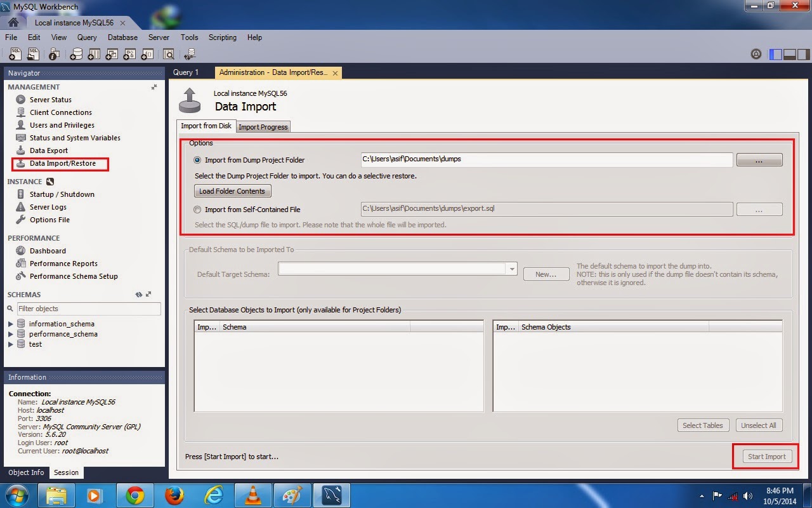Create a new SQL tab toolbar icon
This screenshot has width=812, height=508.
(15, 55)
